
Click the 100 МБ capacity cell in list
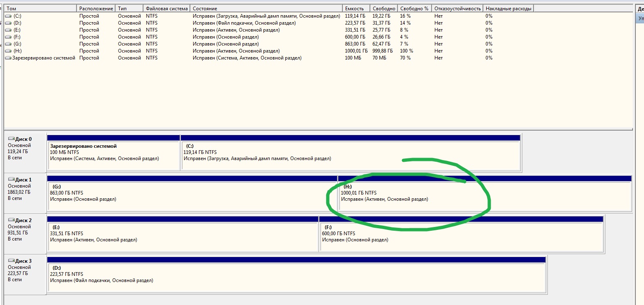353,58
